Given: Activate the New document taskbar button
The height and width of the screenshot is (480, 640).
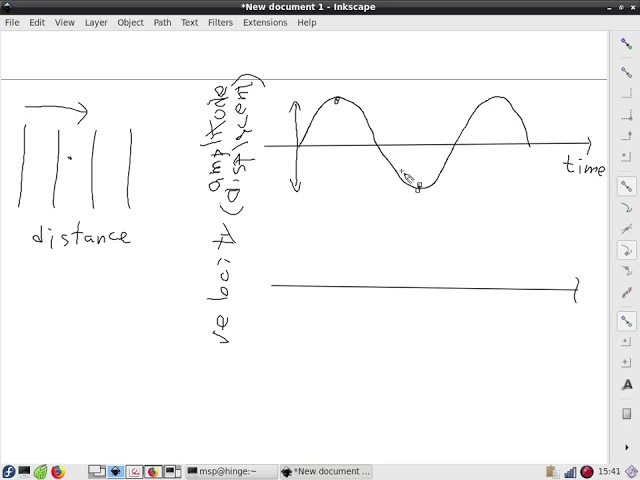Looking at the screenshot, I should [x=326, y=472].
